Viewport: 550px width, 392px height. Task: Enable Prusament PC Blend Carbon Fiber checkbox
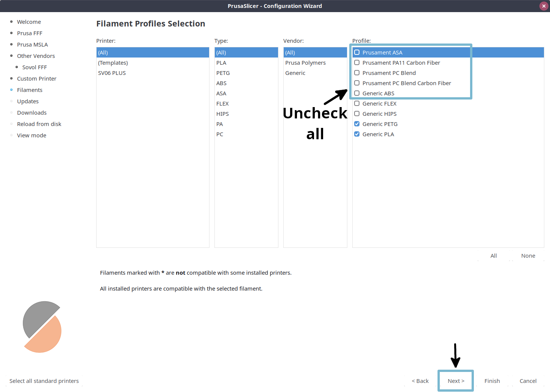[357, 83]
